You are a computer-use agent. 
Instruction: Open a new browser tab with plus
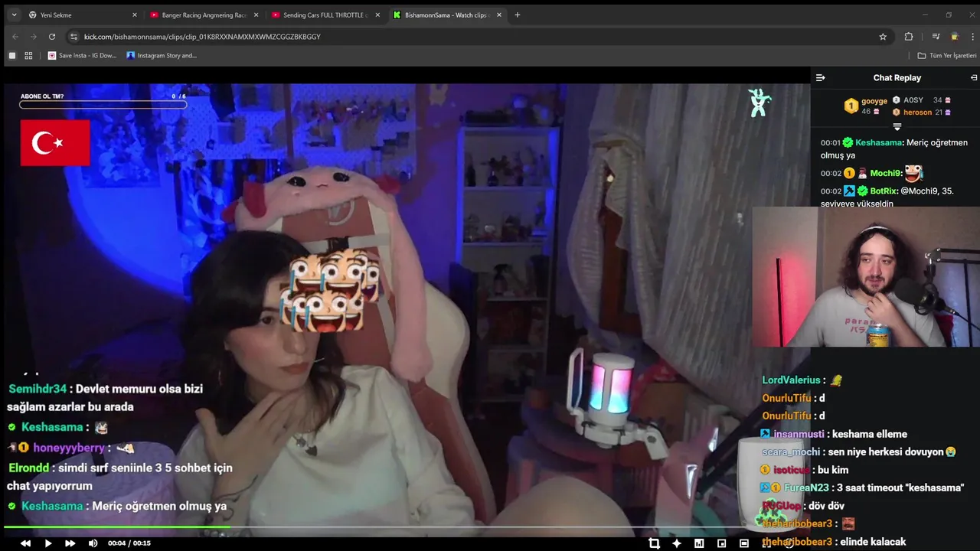point(518,15)
